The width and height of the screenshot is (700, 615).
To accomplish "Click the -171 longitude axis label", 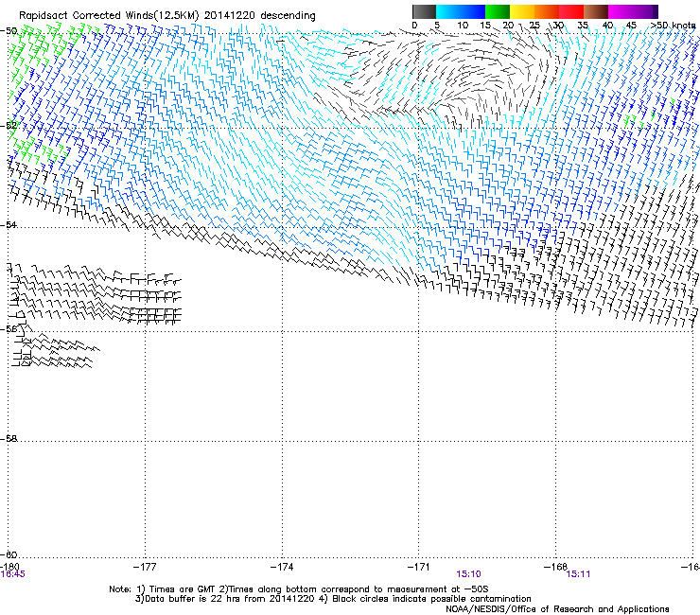I will pyautogui.click(x=419, y=567).
